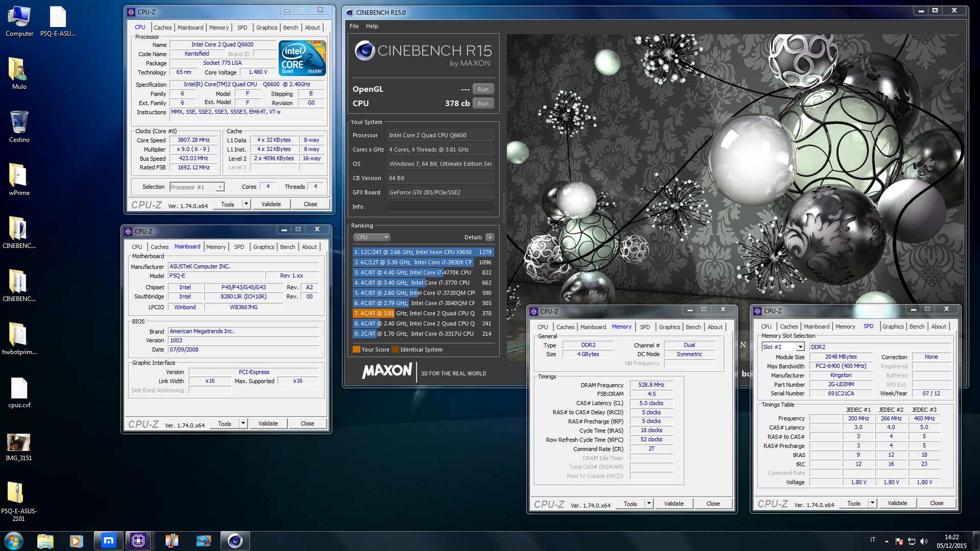Open Windows Explorer from the taskbar
The image size is (980, 551).
coord(45,541)
